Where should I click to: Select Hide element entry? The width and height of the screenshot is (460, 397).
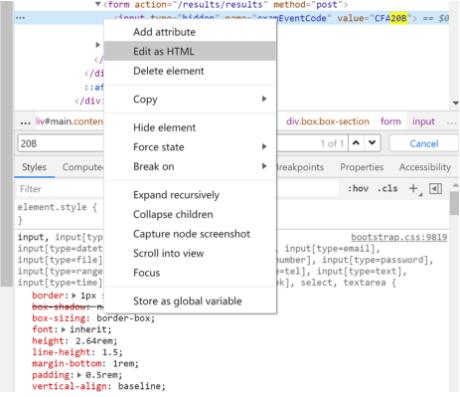[x=164, y=127]
